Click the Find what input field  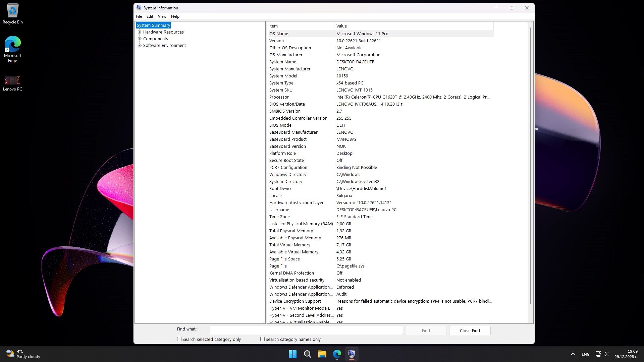tap(306, 330)
